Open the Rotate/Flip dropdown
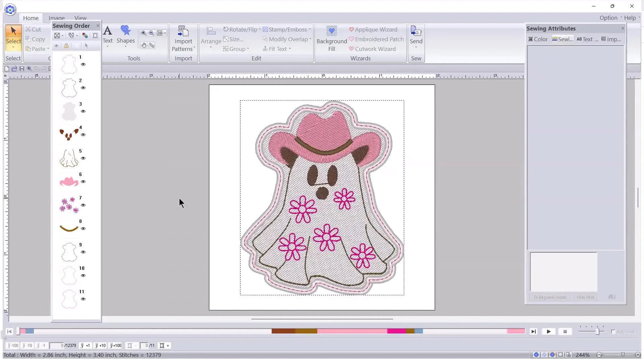 click(x=242, y=29)
